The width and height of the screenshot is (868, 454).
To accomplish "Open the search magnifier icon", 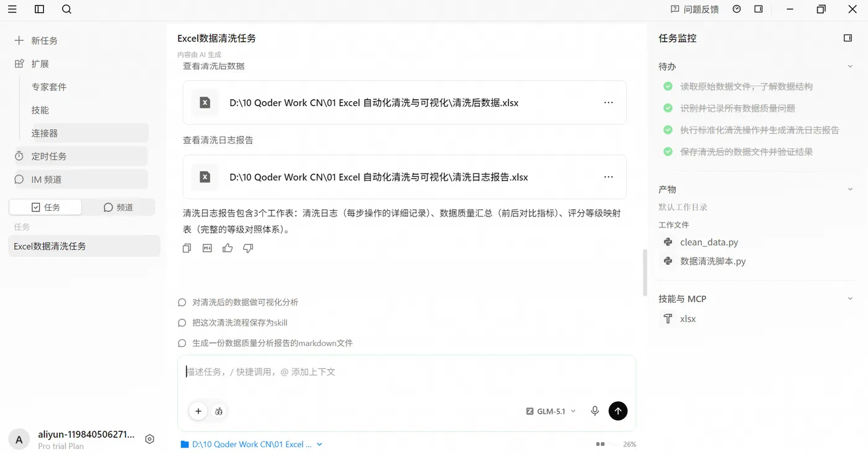I will pyautogui.click(x=67, y=9).
